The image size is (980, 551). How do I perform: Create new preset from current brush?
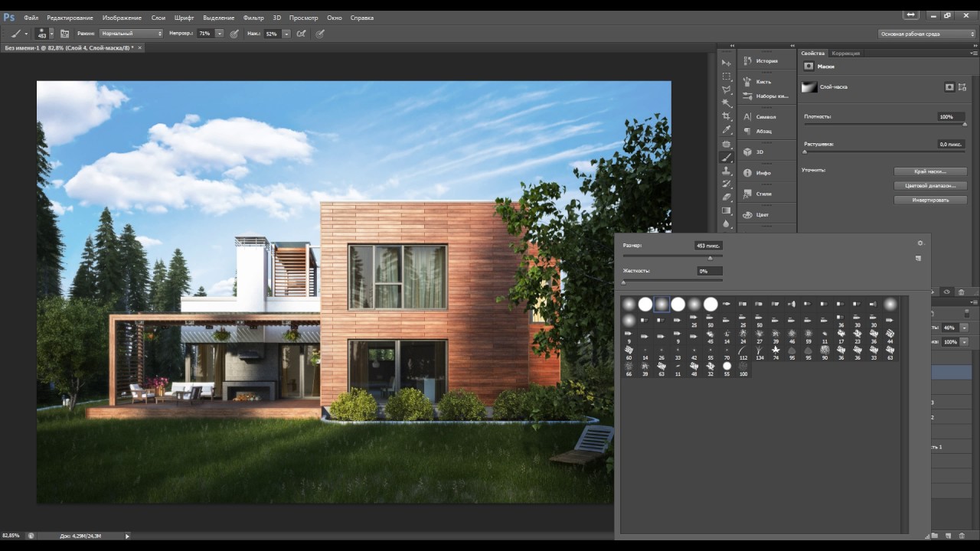(x=918, y=259)
